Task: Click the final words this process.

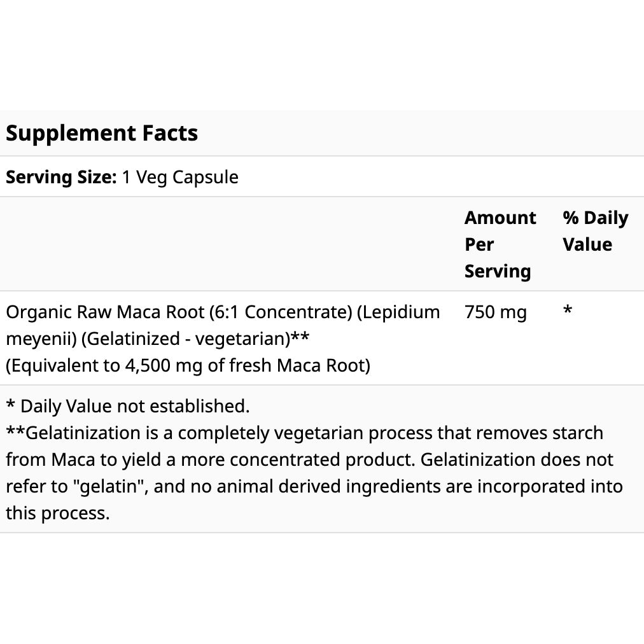Action: point(58,514)
